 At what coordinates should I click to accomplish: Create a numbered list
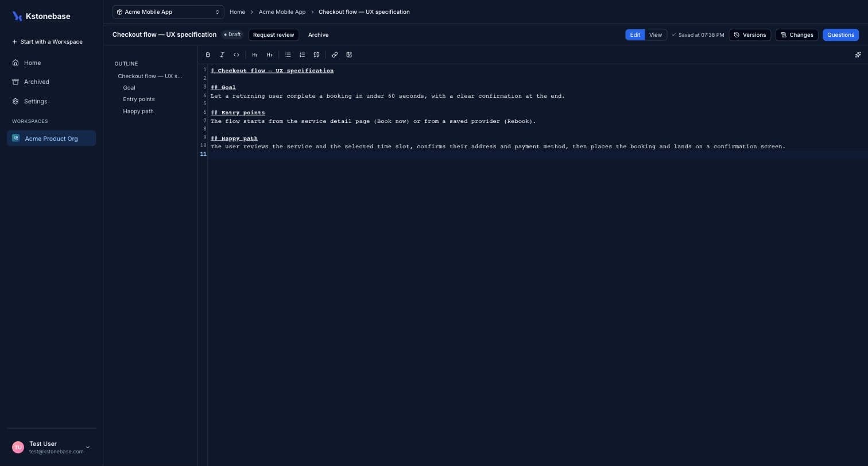pyautogui.click(x=302, y=55)
